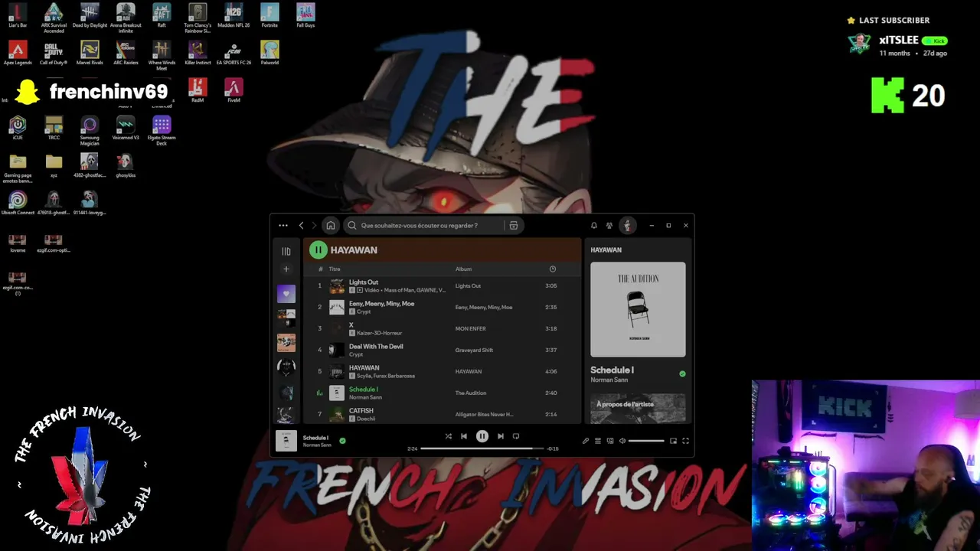Open Arena Breakout Infinite desktop shortcut

coord(126,18)
